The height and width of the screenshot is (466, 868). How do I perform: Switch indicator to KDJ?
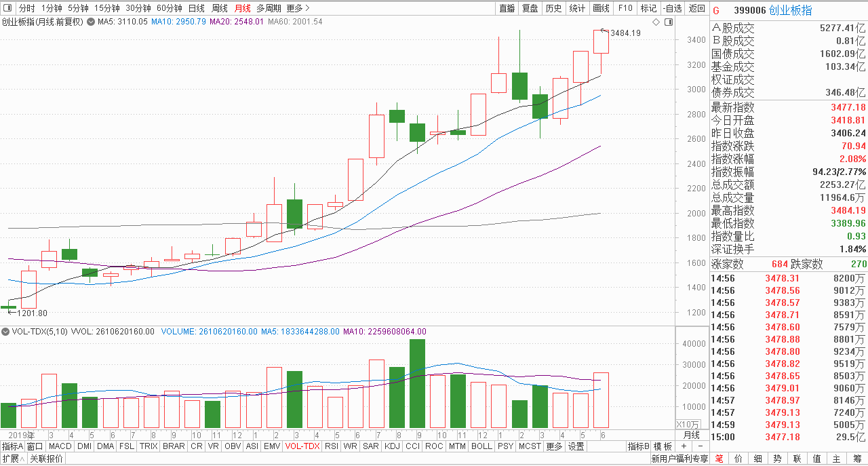click(392, 446)
